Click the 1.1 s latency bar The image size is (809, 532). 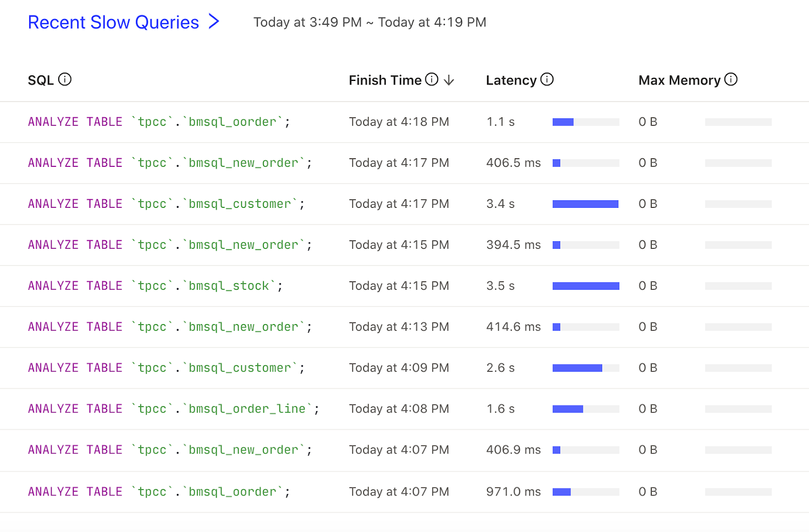point(586,122)
